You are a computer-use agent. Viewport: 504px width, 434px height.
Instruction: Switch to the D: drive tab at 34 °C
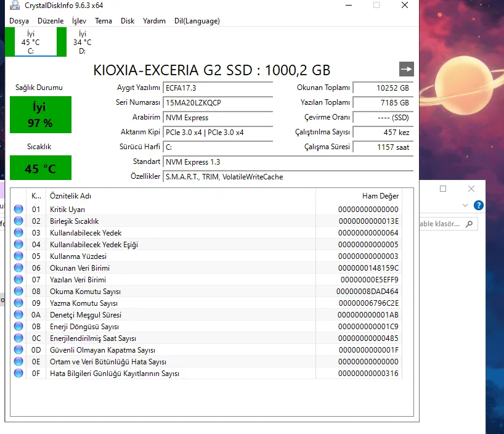(83, 42)
